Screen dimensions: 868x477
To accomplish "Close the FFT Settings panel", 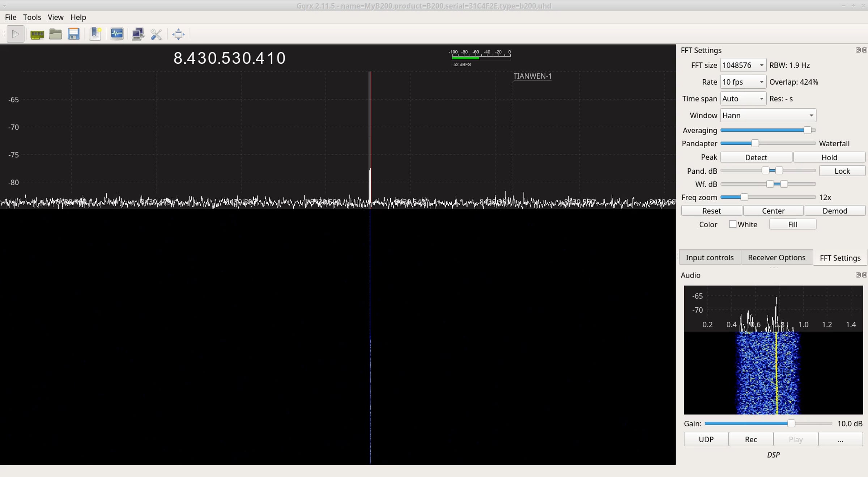I will tap(864, 50).
